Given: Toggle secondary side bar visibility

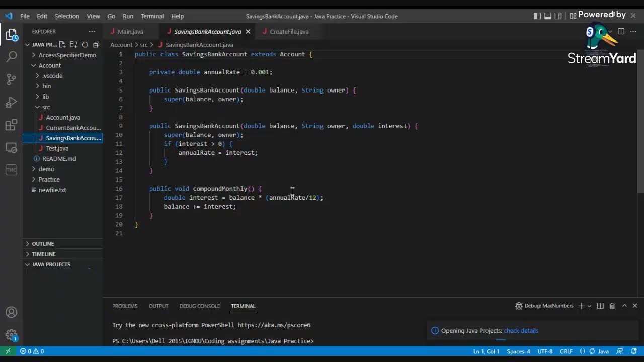Looking at the screenshot, I should pyautogui.click(x=558, y=16).
